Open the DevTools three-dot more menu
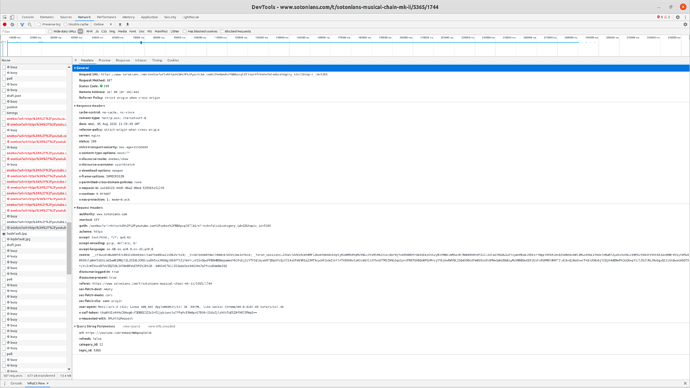This screenshot has width=690, height=388. 685,17
